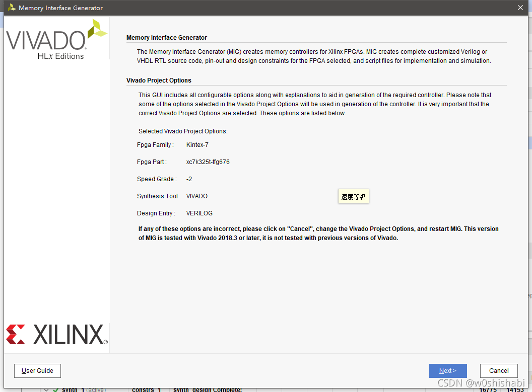
Task: Click the Memory Interface Generator window title
Action: 61,8
